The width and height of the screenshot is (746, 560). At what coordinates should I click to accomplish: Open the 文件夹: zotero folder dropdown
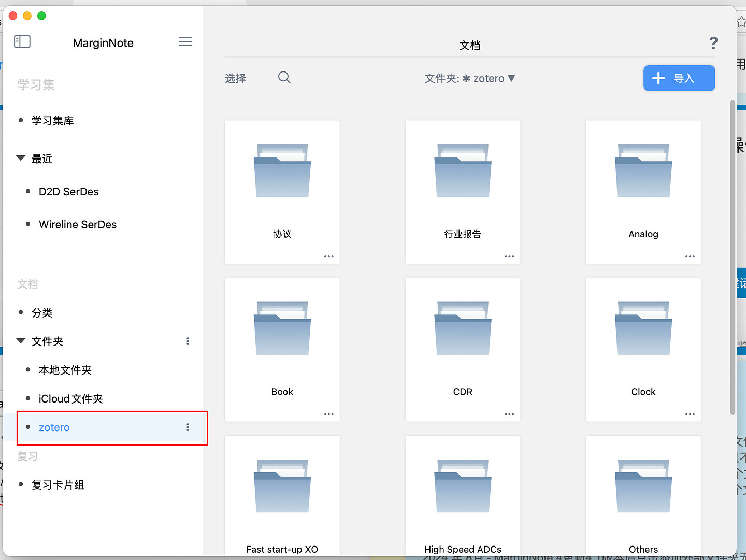pos(470,78)
